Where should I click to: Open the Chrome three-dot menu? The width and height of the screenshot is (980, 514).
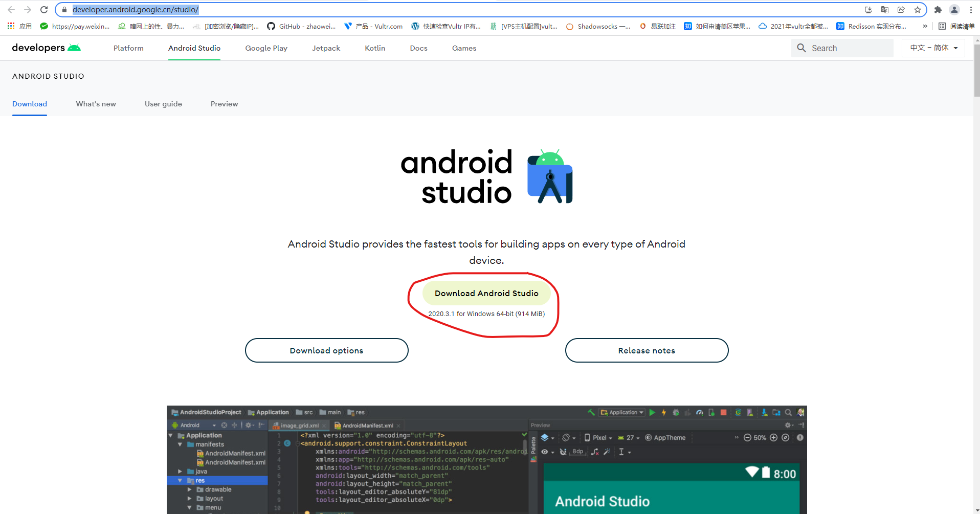coord(971,10)
